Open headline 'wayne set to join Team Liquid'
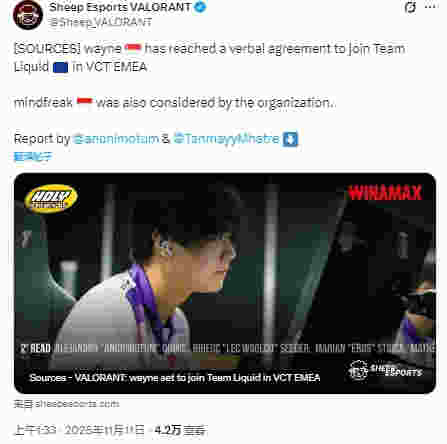Viewport: 447px width, 444px height. point(174,378)
